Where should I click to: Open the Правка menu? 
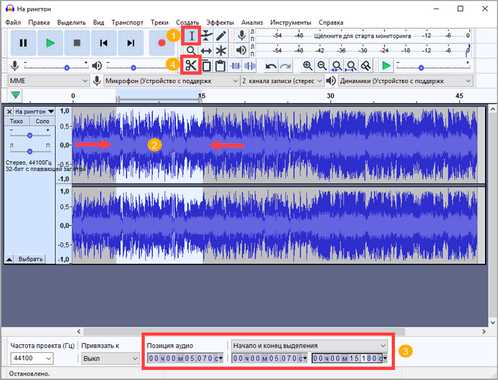(39, 22)
